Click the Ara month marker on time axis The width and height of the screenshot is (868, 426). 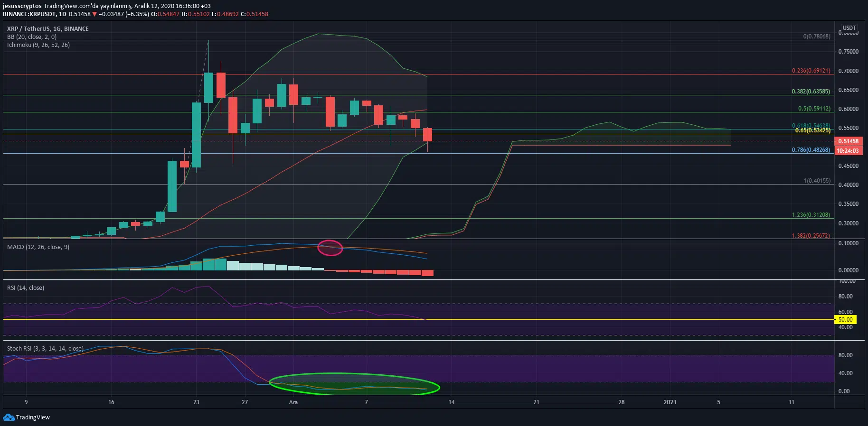293,402
